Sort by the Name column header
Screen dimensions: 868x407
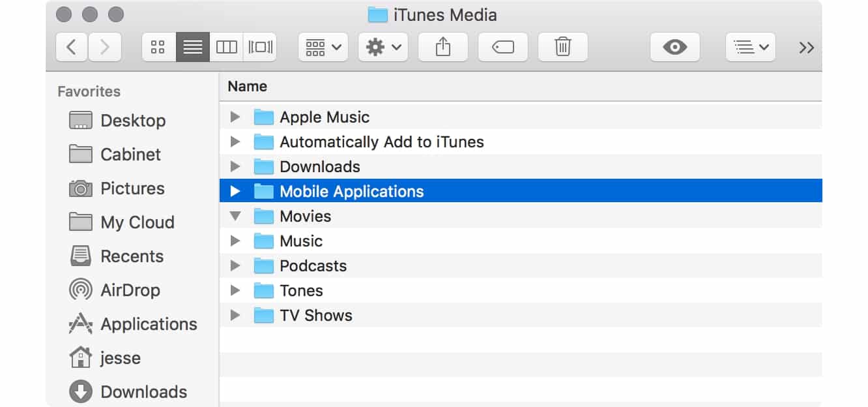[248, 86]
